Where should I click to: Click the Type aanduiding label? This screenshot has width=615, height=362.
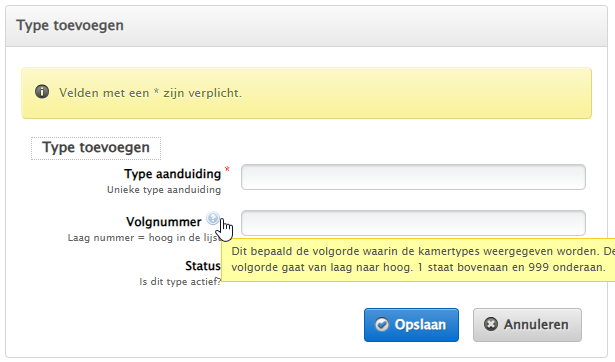pyautogui.click(x=173, y=174)
